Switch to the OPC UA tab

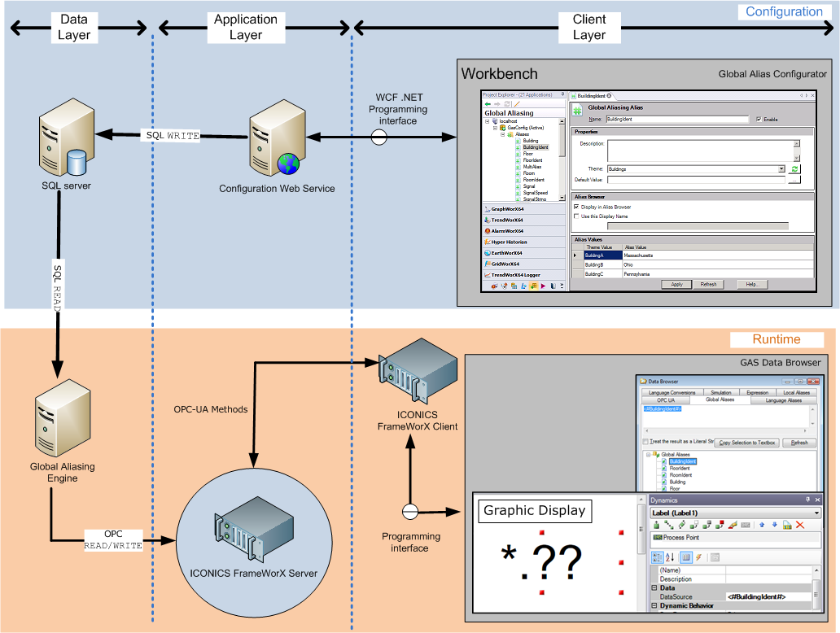coord(665,399)
